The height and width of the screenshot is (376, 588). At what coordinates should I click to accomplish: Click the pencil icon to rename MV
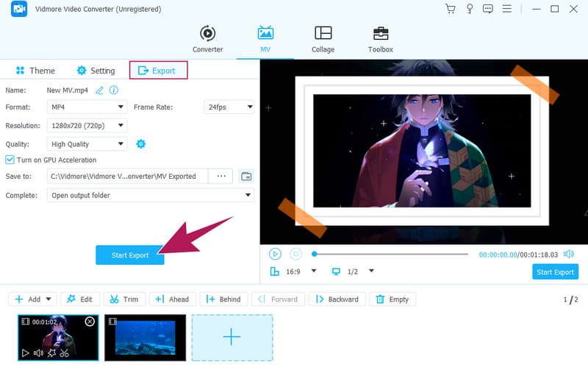(x=99, y=90)
